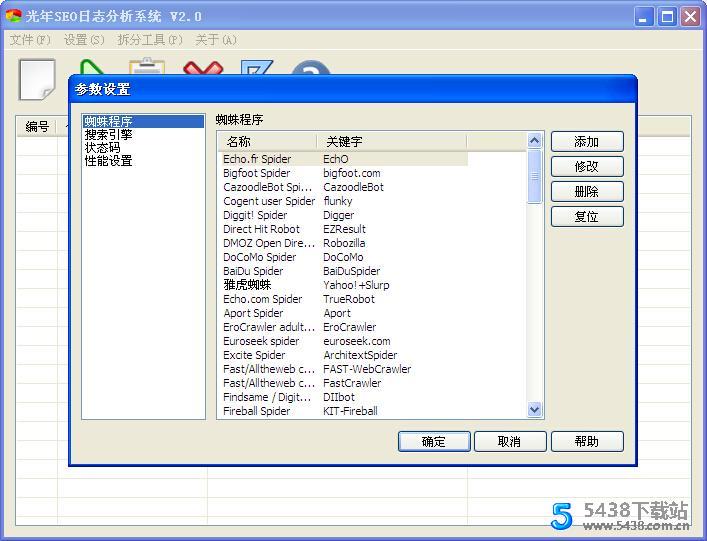The image size is (707, 541).
Task: Select the Bigfoot Spider row
Action: point(343,173)
